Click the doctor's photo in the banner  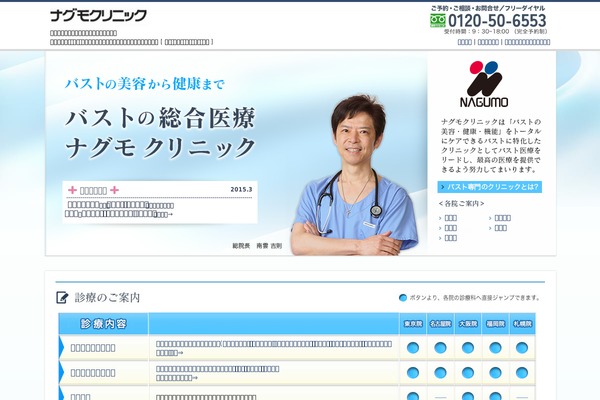coord(354,175)
